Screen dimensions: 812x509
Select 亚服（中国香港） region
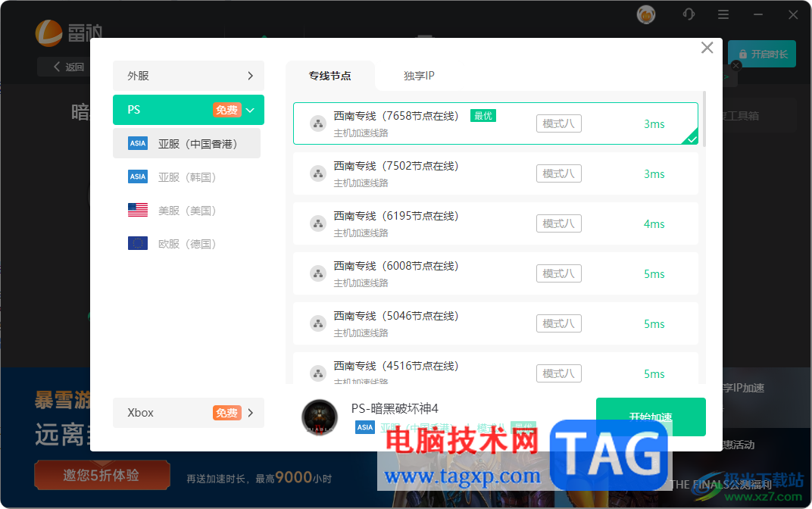186,143
